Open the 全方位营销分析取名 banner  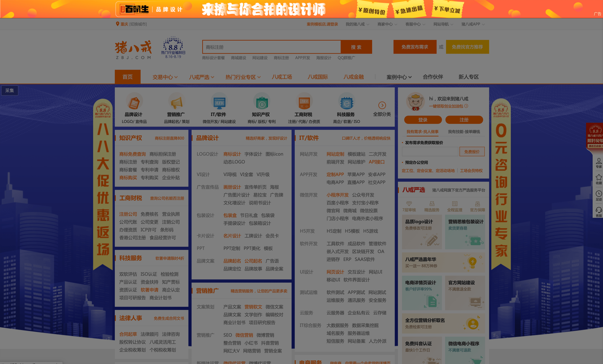(x=443, y=324)
